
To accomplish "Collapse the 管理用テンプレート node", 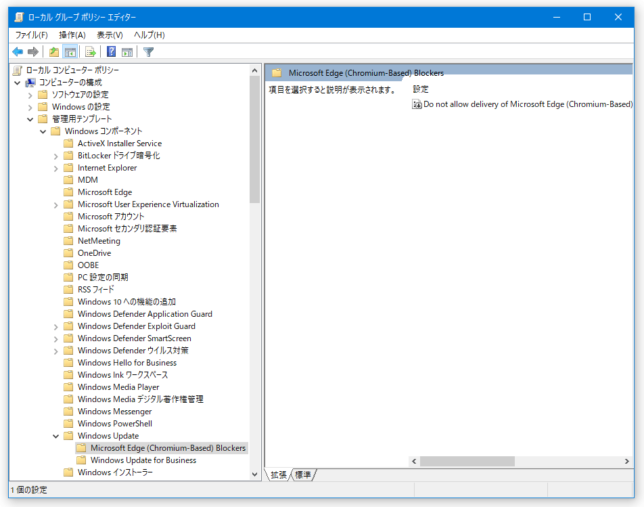I will click(30, 119).
